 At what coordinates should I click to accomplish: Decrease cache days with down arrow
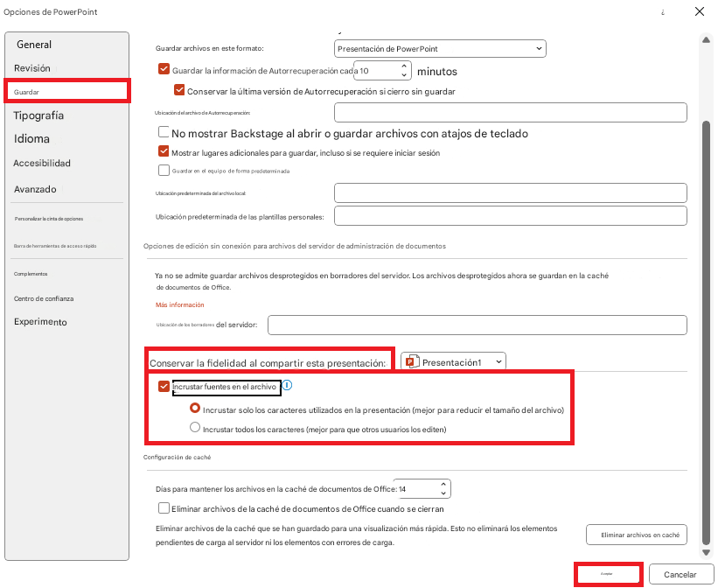(x=443, y=493)
